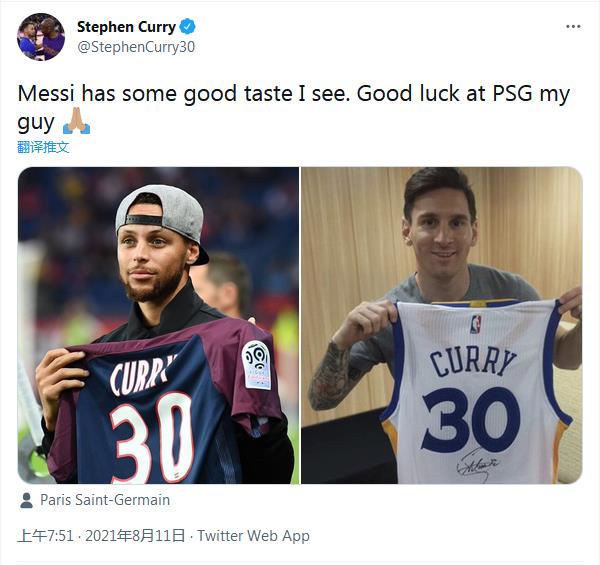Open the "Stephen Curry" display name
Screen dimensions: 600x565
click(126, 27)
